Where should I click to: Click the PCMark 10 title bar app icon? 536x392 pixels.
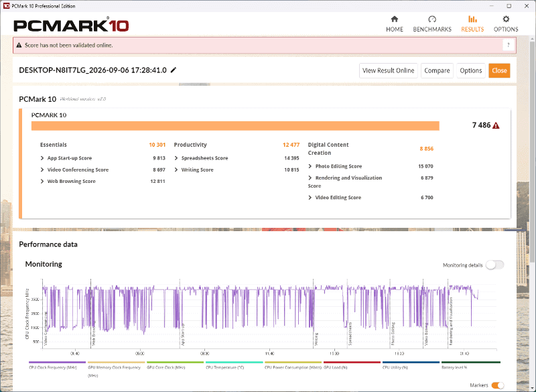6,6
